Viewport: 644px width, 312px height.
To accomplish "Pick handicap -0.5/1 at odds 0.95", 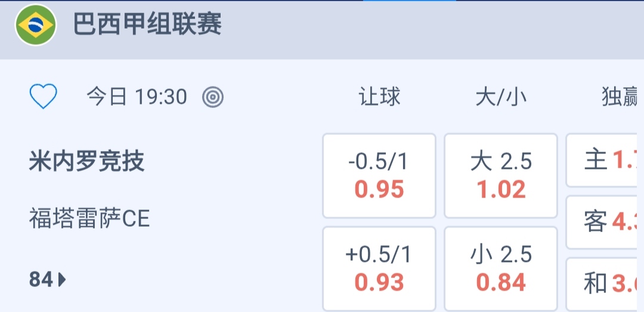I will coord(379,176).
